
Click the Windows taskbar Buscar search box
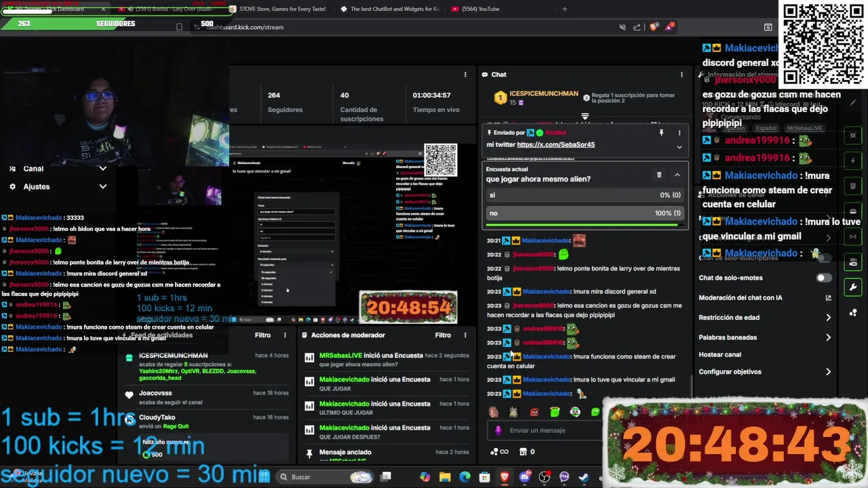click(325, 477)
